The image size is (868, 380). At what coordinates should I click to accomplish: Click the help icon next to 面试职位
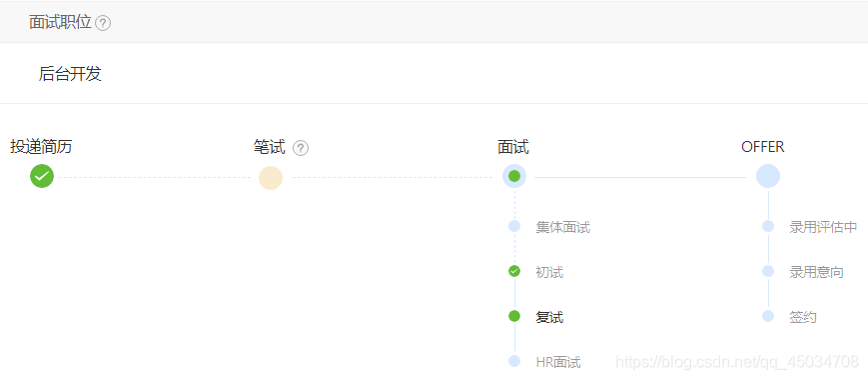click(103, 23)
